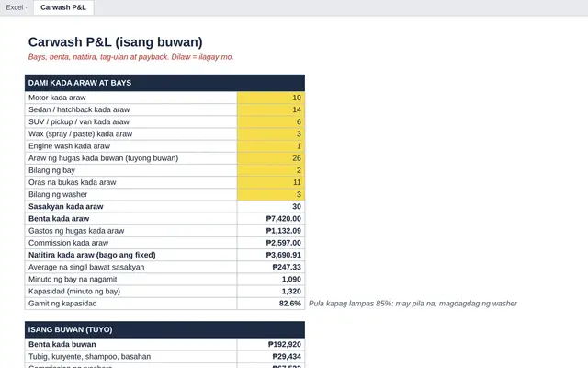Click the 'Minuto ng bay na nagamit' label
Screen dimensions: 588x368
tap(73, 280)
